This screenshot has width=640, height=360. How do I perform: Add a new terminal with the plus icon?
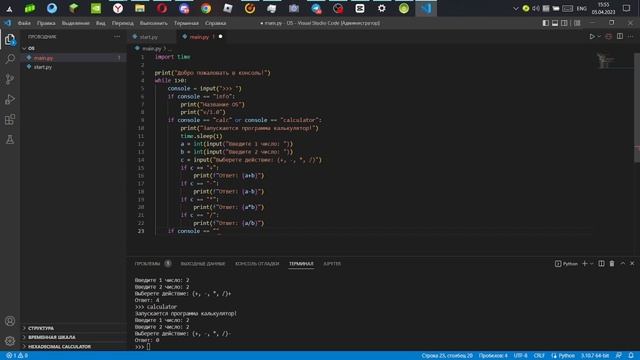click(x=584, y=264)
